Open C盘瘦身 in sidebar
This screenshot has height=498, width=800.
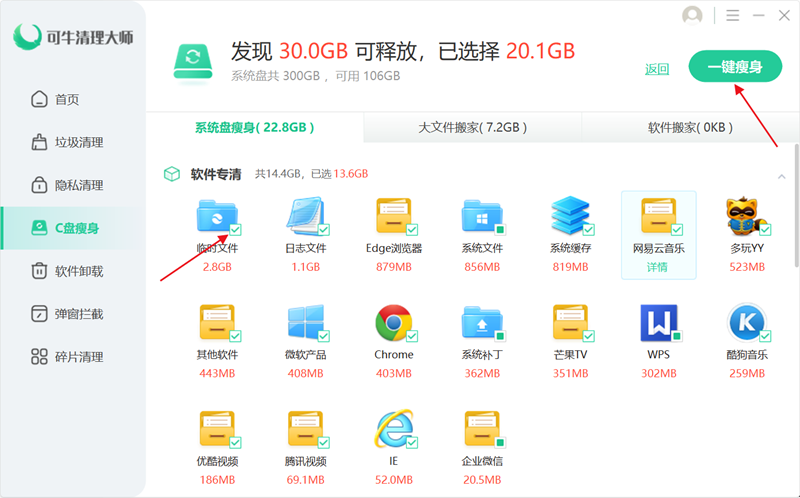point(71,228)
